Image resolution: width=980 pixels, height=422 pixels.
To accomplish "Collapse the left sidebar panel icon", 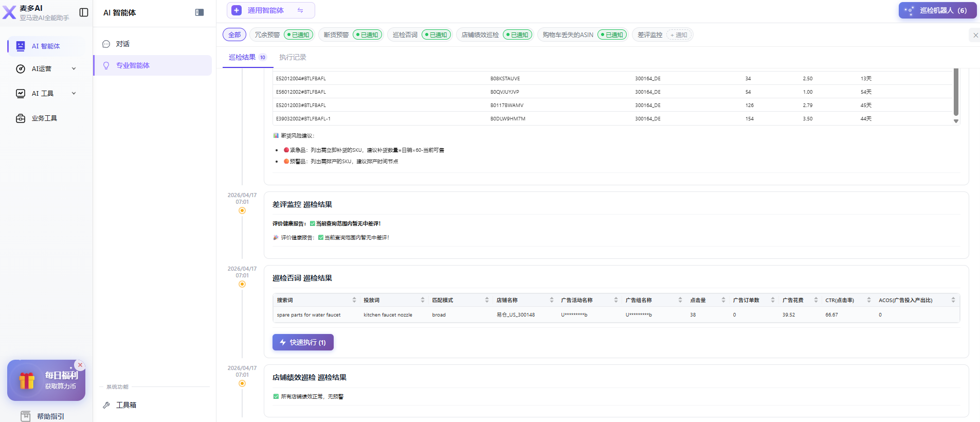I will (x=84, y=12).
